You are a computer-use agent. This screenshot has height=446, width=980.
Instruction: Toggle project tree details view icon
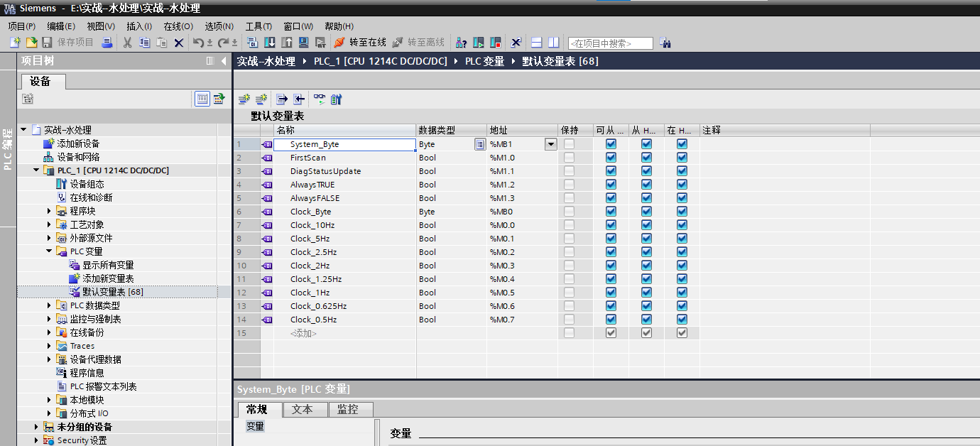pyautogui.click(x=202, y=99)
